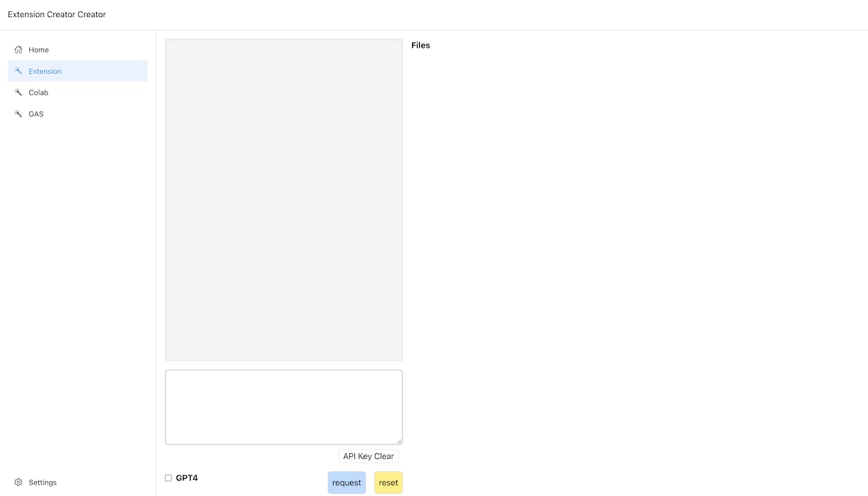This screenshot has height=496, width=868.
Task: Click the Extension Creator Creator title
Action: (57, 14)
